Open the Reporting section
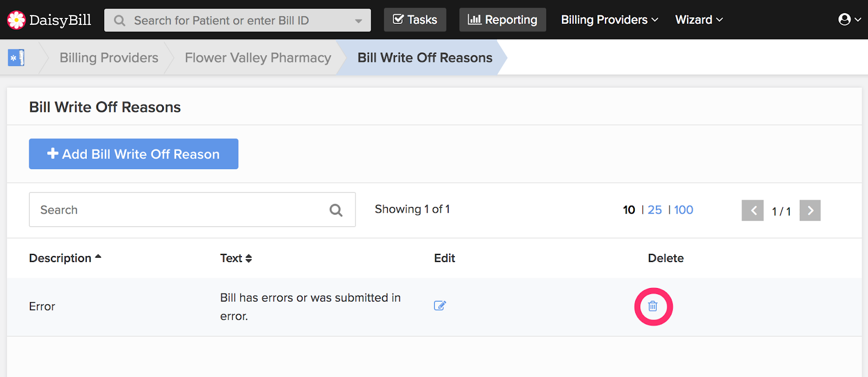Screen dimensions: 868x377 503,20
